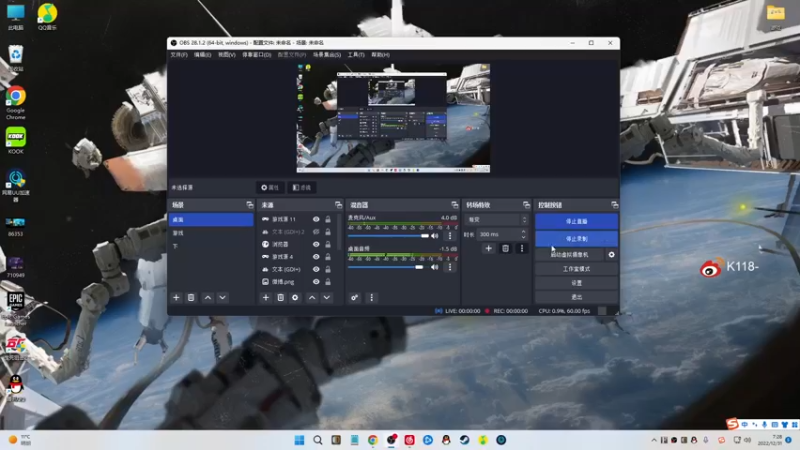
Task: Open the File menu 文件(F)
Action: 179,55
